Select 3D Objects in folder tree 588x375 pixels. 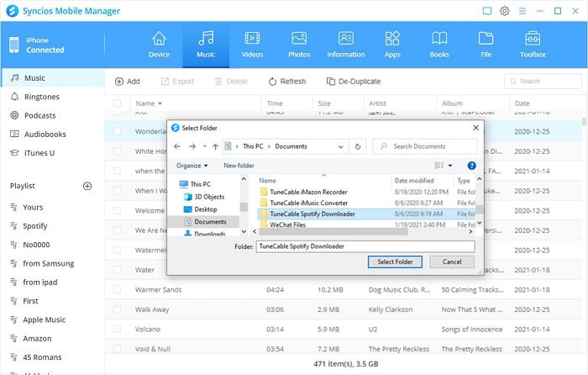(x=209, y=197)
